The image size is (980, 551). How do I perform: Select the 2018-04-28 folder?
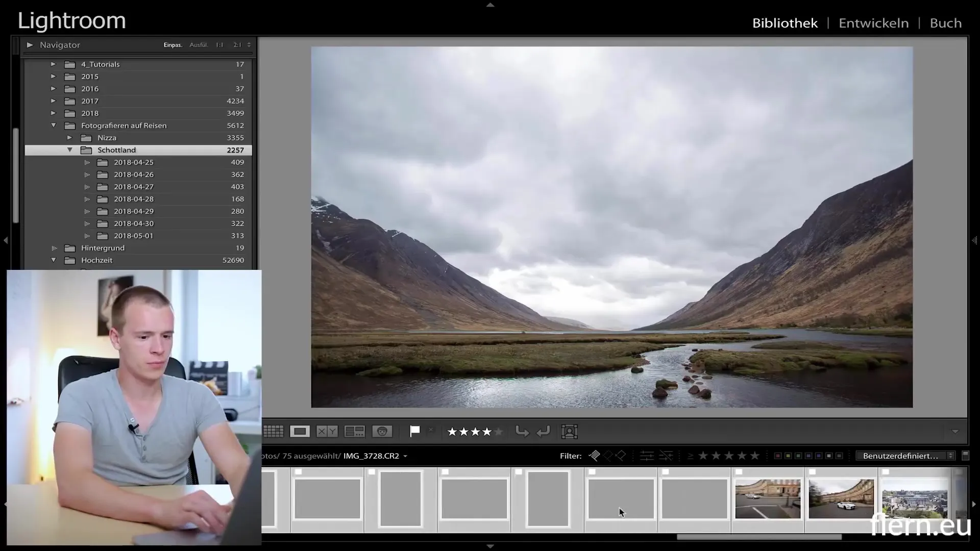[x=138, y=199]
